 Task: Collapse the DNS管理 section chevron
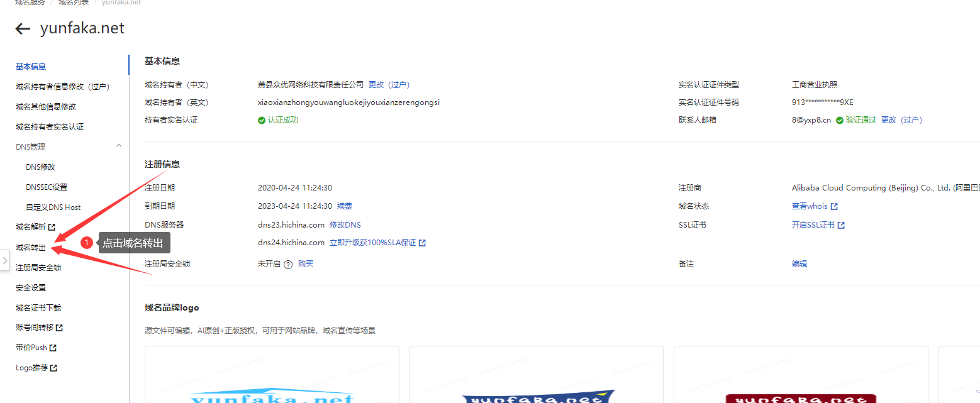[119, 146]
